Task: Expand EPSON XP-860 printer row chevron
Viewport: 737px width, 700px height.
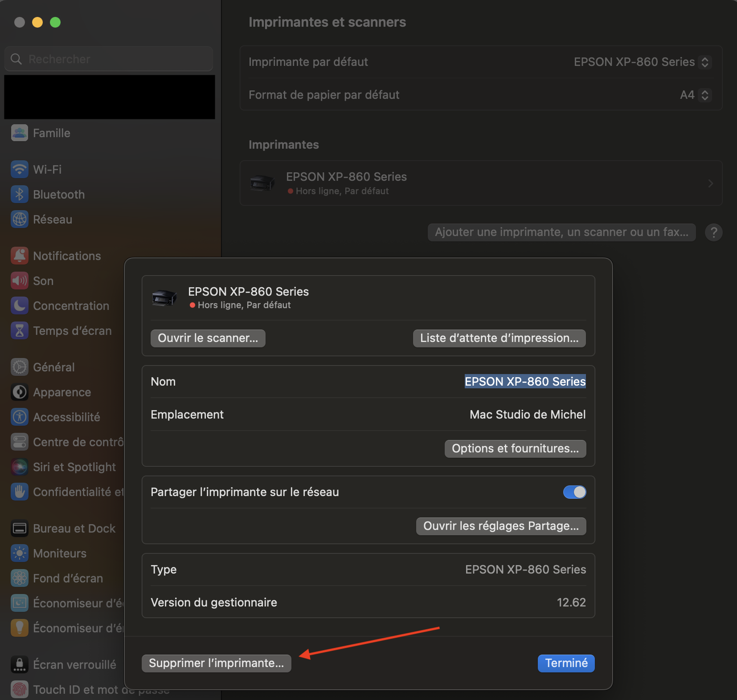Action: click(710, 183)
